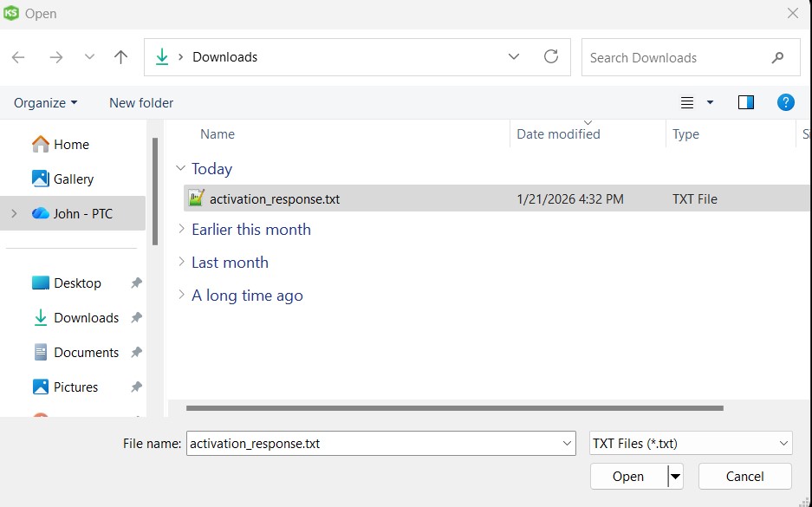Open Downloads folder in sidebar
The height and width of the screenshot is (507, 812).
86,318
